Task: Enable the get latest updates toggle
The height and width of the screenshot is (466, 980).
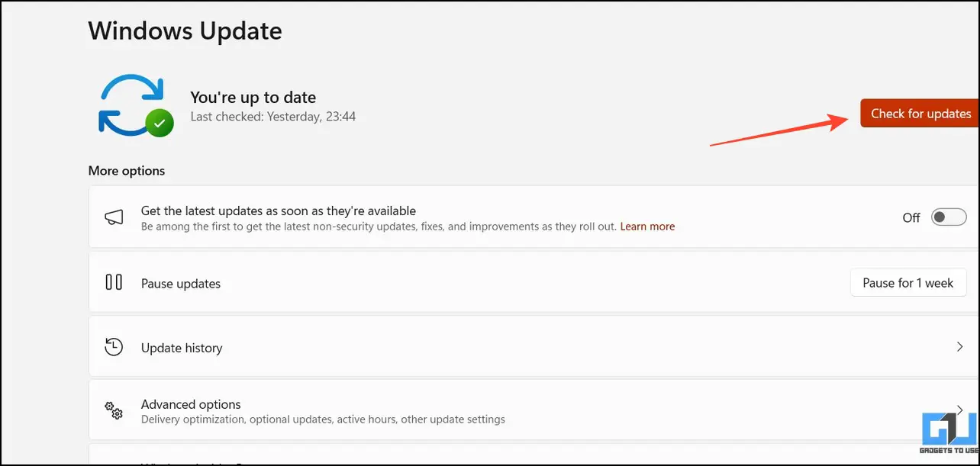Action: [949, 217]
